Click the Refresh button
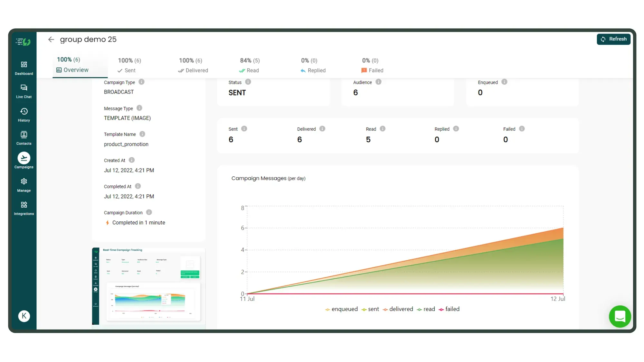The width and height of the screenshot is (644, 362). pyautogui.click(x=613, y=39)
